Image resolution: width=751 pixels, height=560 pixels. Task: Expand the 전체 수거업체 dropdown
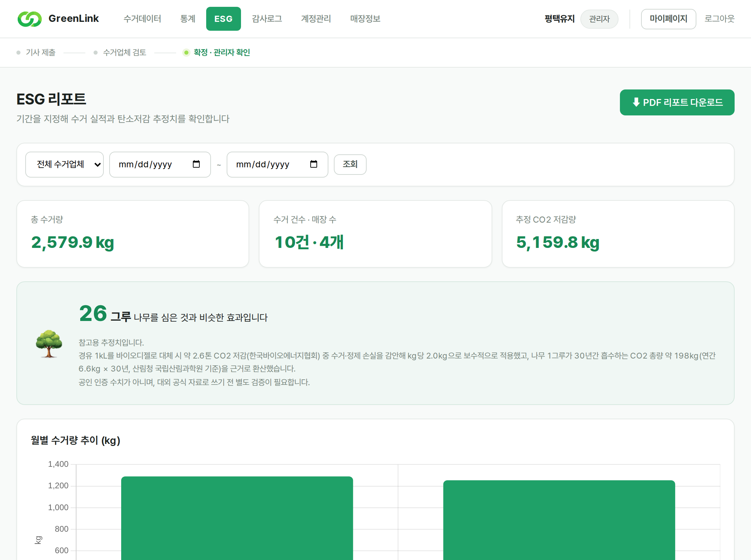click(x=65, y=164)
